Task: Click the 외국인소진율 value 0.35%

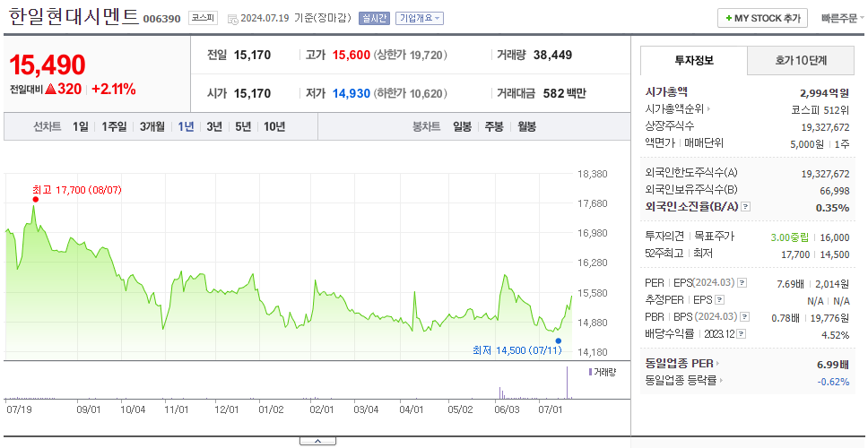Action: [832, 208]
